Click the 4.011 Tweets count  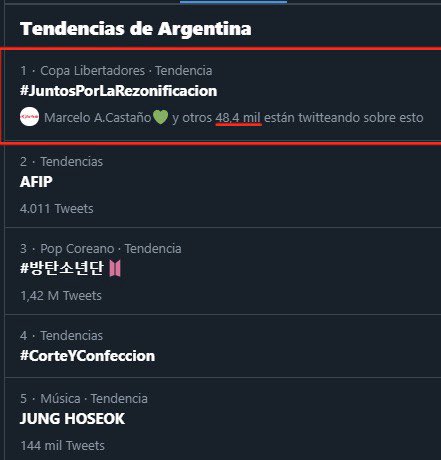(57, 209)
